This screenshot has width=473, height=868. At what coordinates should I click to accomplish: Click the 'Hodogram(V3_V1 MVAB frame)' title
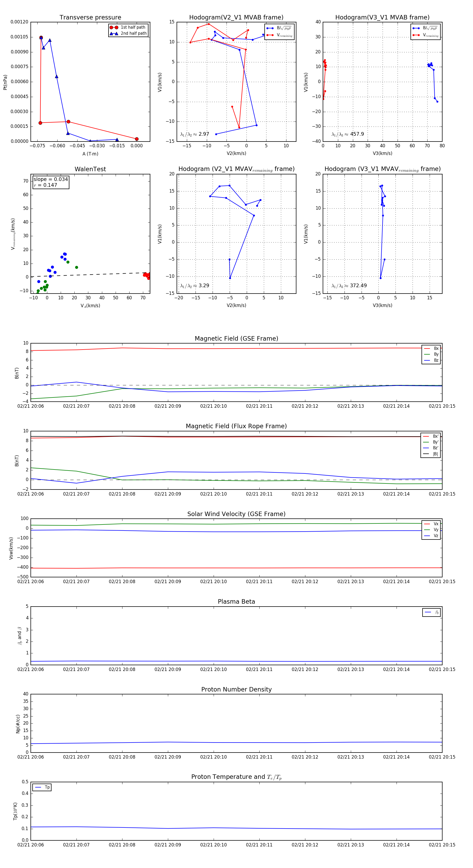click(382, 18)
